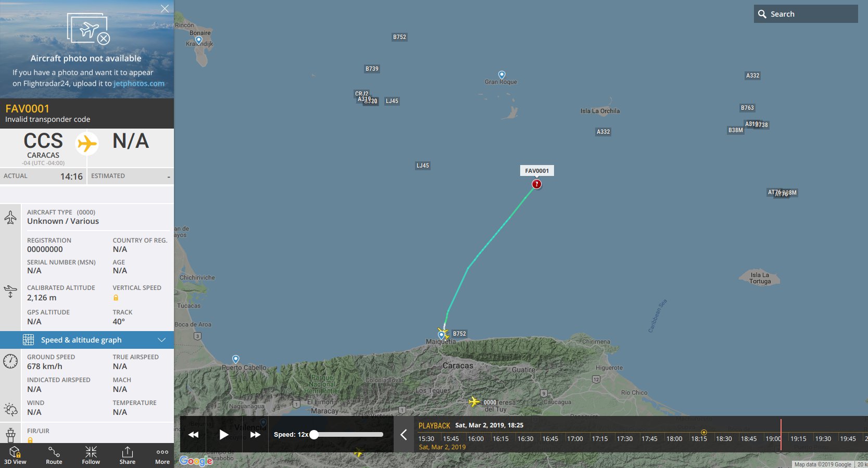868x468 pixels.
Task: Select the B752 aircraft label near Maiquetia
Action: [x=459, y=334]
